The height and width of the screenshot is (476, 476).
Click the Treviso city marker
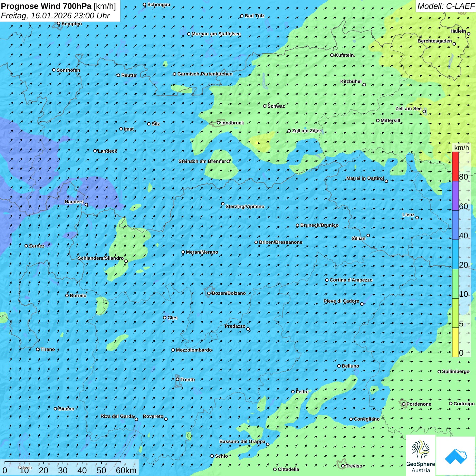click(343, 466)
